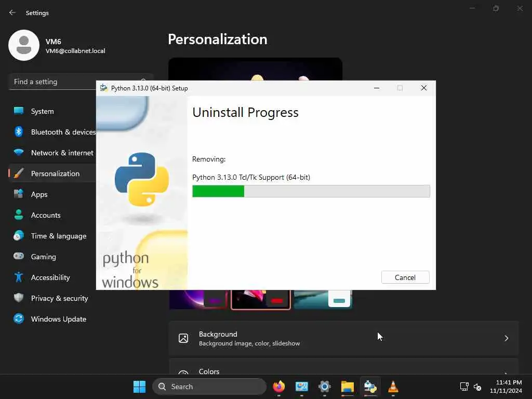Expand Background settings via chevron
532x399 pixels.
pos(506,338)
